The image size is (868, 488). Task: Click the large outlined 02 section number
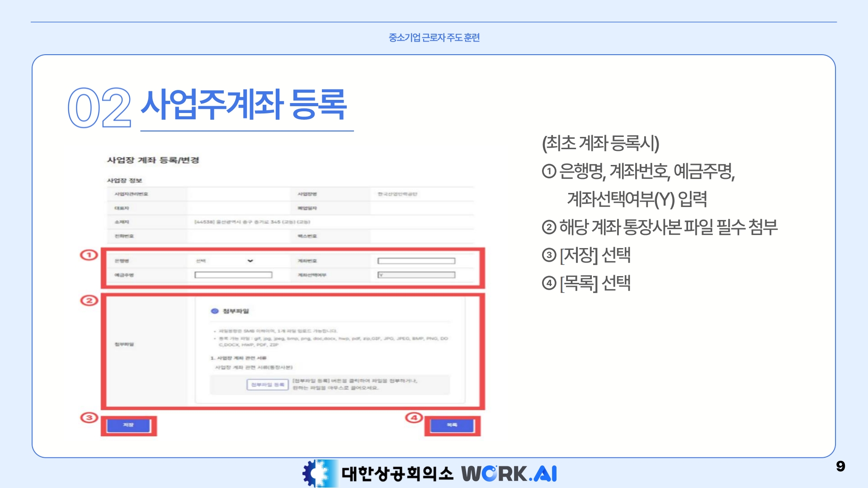coord(99,108)
